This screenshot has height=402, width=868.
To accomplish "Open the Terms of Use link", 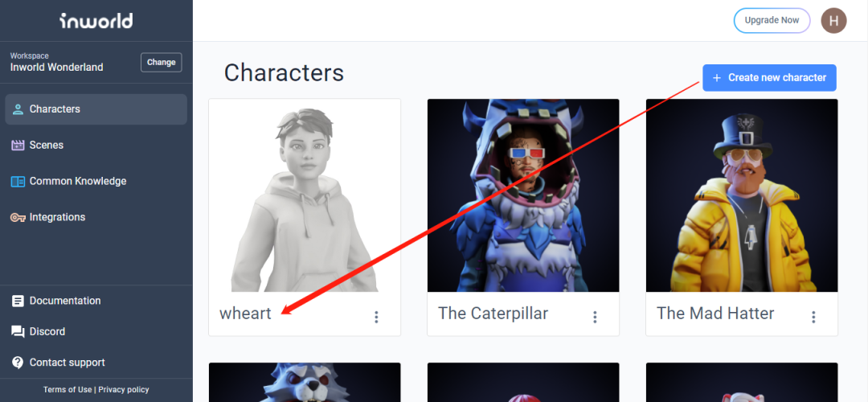I will (68, 390).
